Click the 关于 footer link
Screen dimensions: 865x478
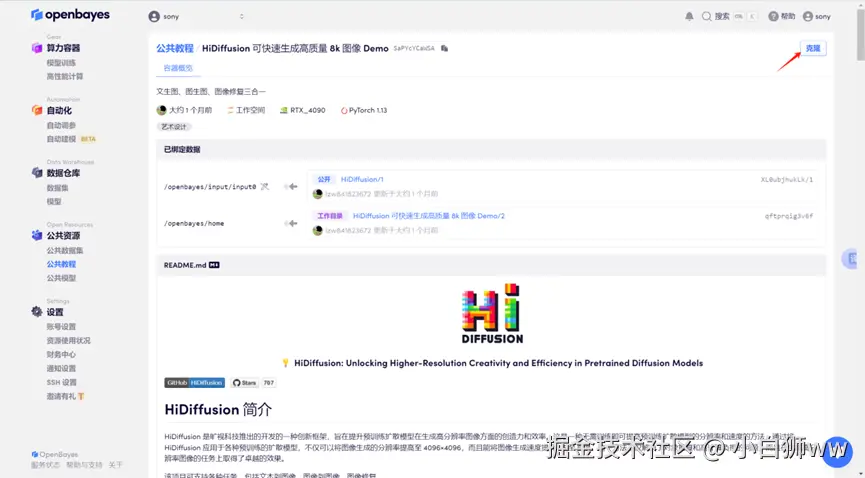click(115, 465)
